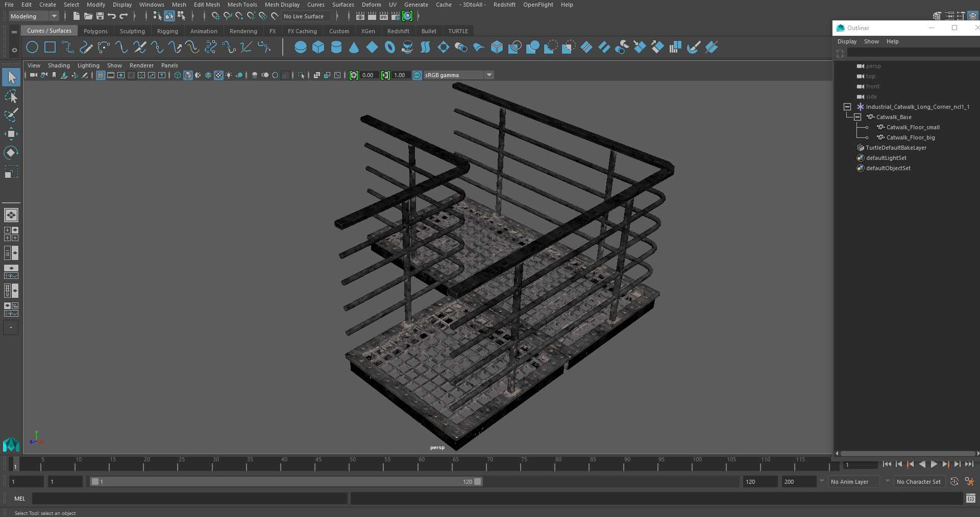
Task: Pick the Pencil Curve tool
Action: click(86, 48)
